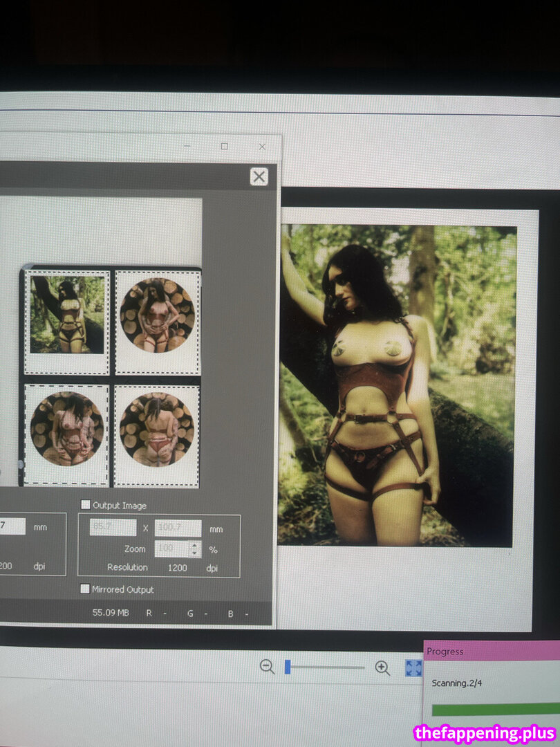
Task: Click the zoom in magnifier icon
Action: [382, 667]
